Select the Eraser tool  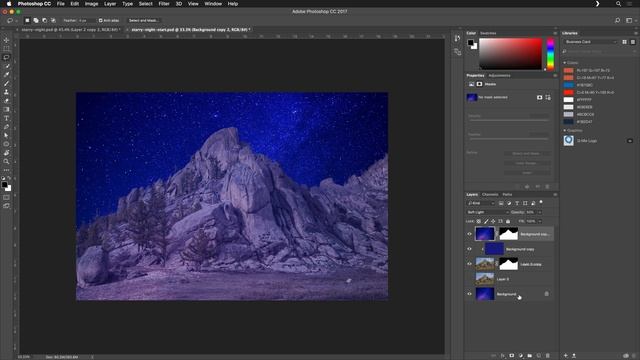[x=6, y=101]
